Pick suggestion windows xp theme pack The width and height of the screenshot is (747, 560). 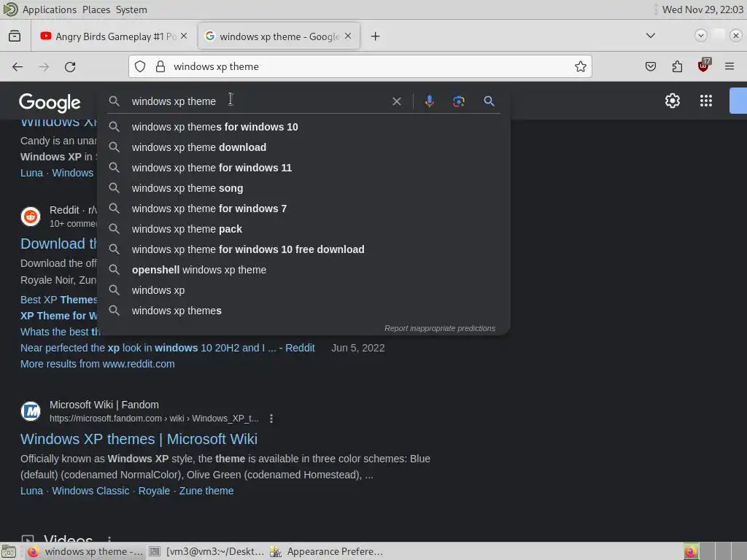(x=303, y=229)
